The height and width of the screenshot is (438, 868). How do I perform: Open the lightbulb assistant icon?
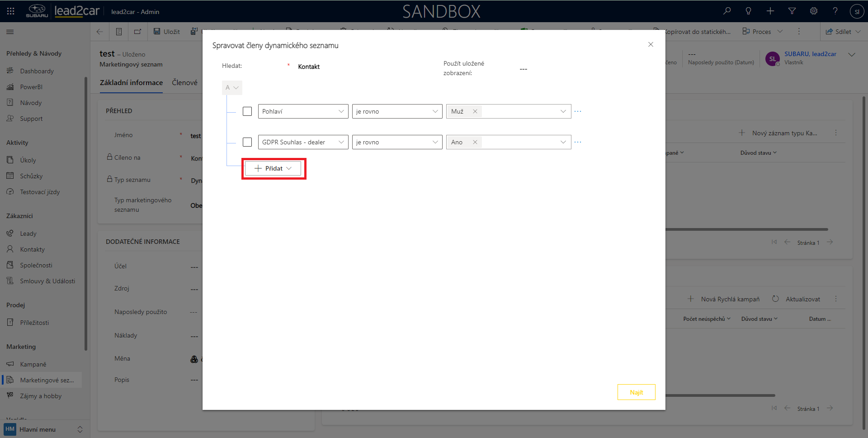pyautogui.click(x=749, y=11)
